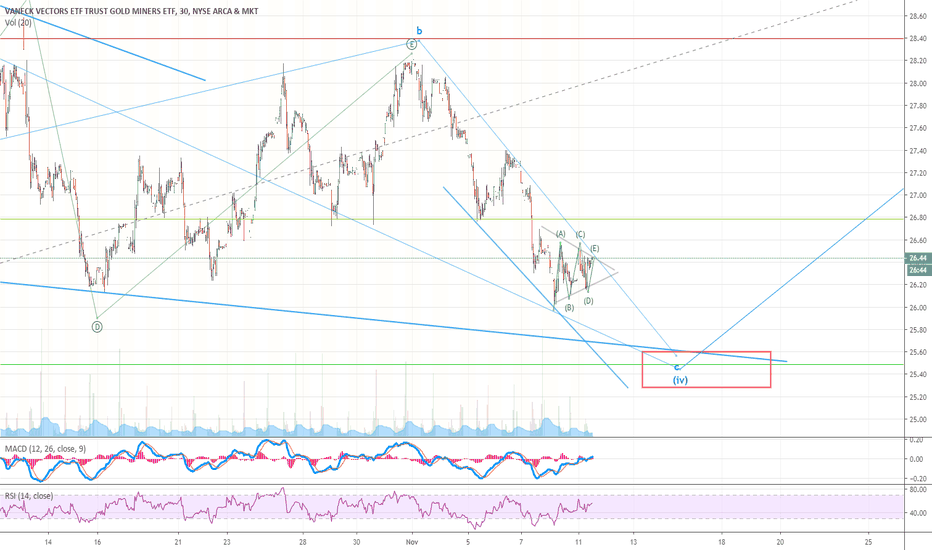Click the MACD axis value 0.00

pos(917,459)
